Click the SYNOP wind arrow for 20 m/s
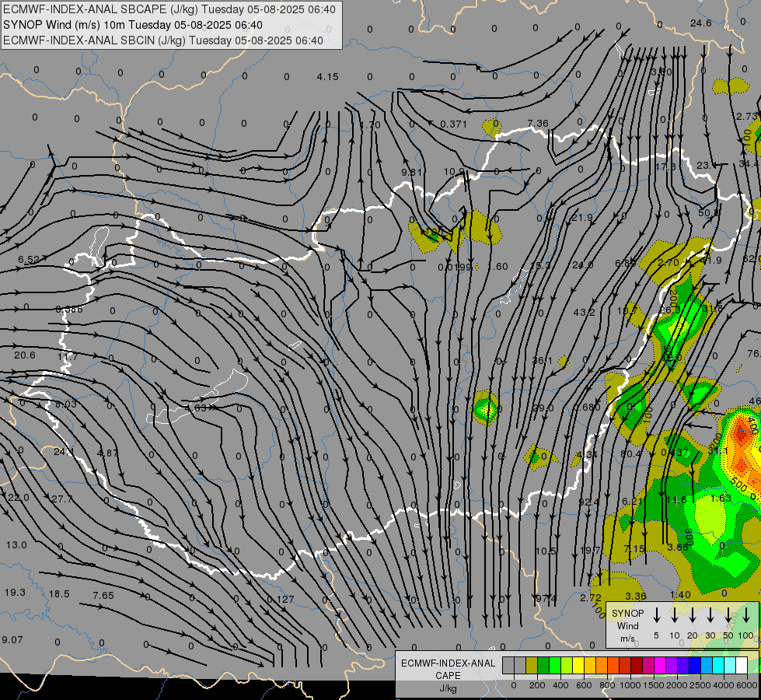This screenshot has height=700, width=761. tap(693, 615)
